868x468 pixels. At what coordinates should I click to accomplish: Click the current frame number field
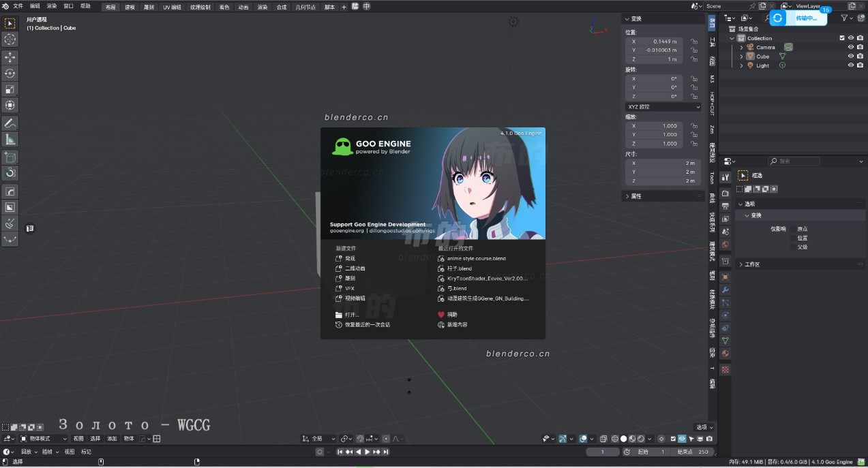pyautogui.click(x=603, y=452)
